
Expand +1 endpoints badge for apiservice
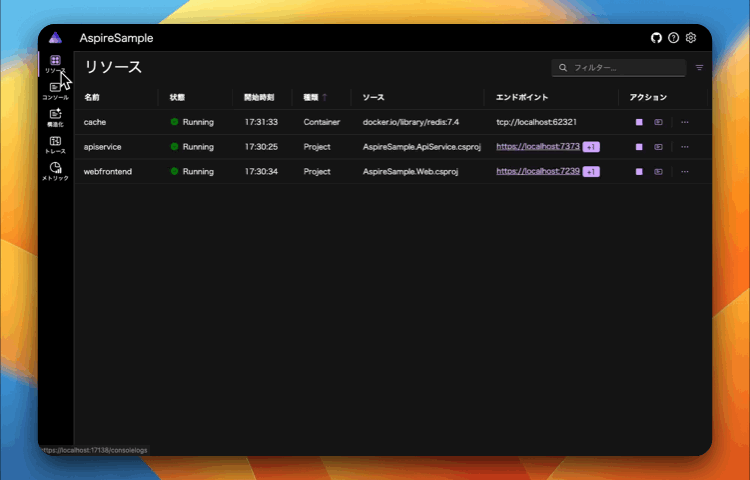point(591,147)
